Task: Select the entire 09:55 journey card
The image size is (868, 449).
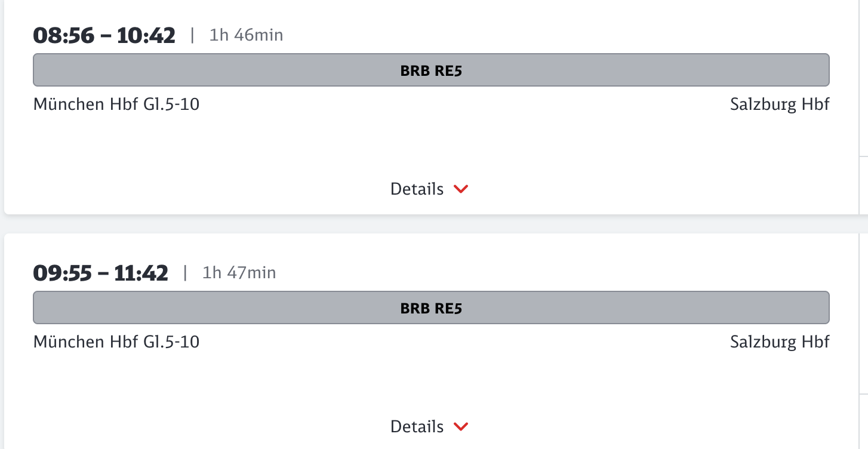Action: pos(431,340)
